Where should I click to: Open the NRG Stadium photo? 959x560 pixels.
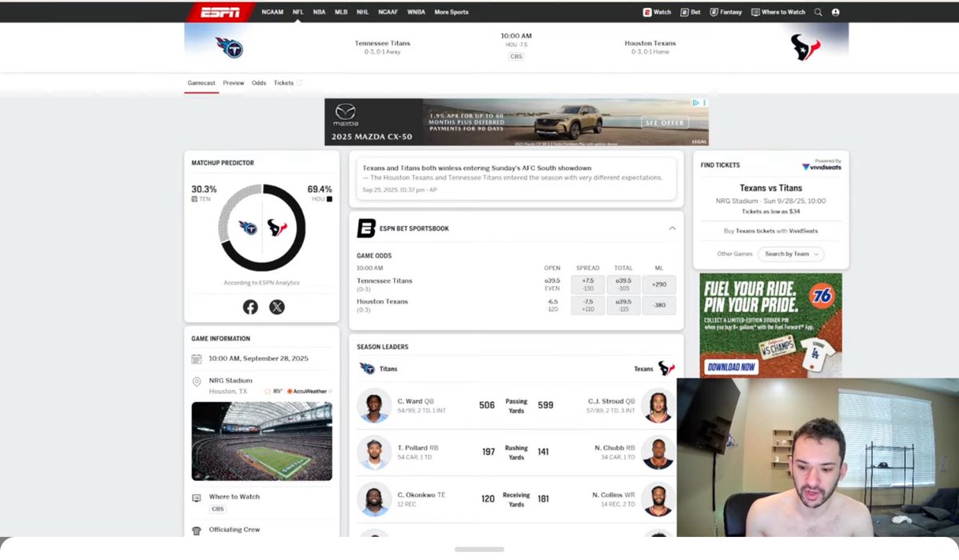(262, 441)
